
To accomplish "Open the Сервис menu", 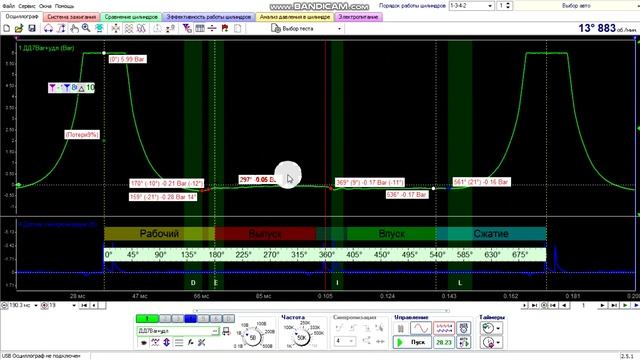I will [27, 6].
